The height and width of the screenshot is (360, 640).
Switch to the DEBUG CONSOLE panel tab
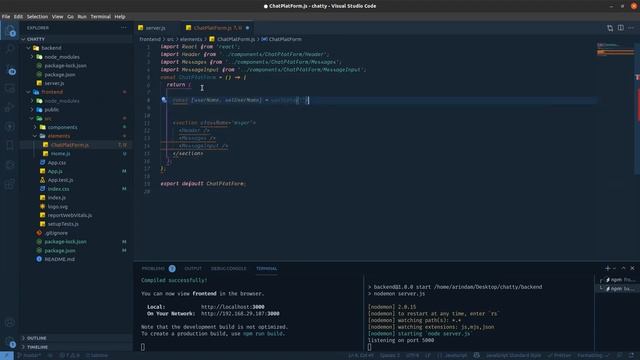pos(229,269)
